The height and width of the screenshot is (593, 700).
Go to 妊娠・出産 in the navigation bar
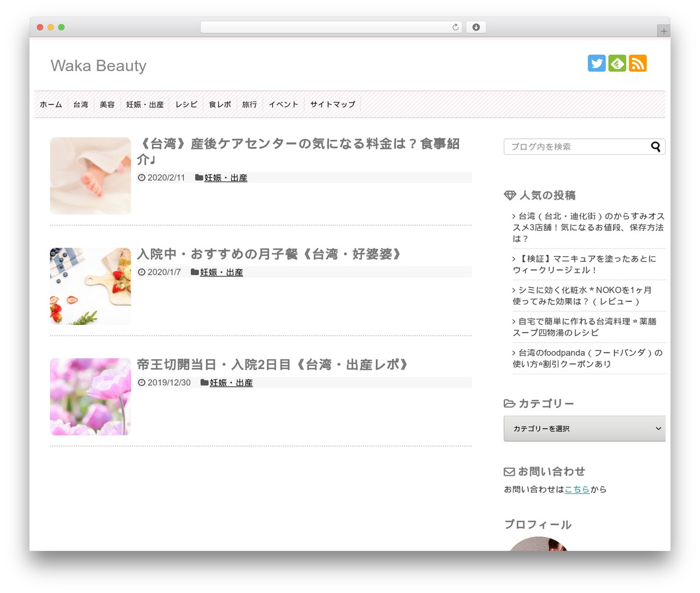[x=145, y=104]
